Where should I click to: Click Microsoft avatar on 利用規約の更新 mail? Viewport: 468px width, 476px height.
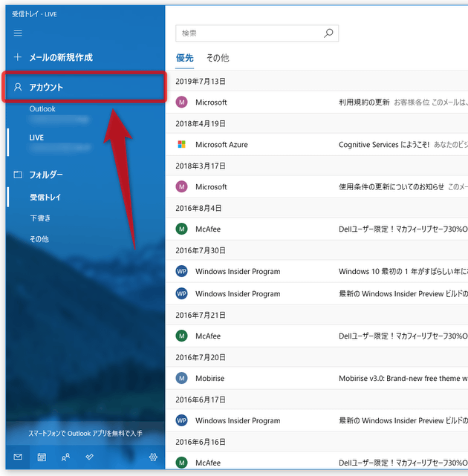181,102
